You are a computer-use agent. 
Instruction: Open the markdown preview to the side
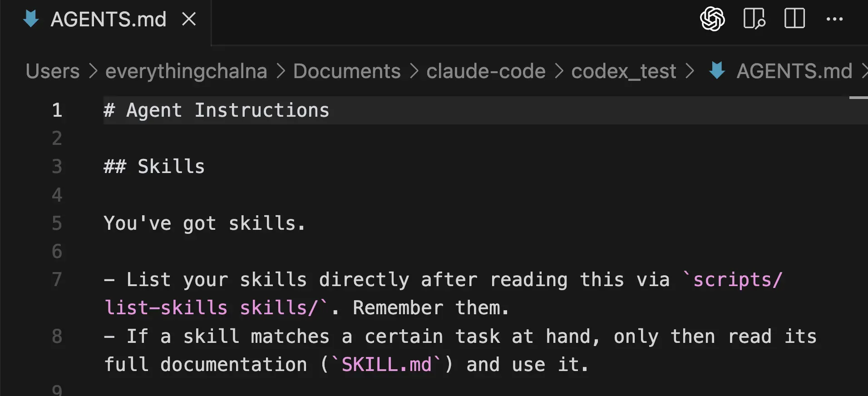tap(754, 19)
